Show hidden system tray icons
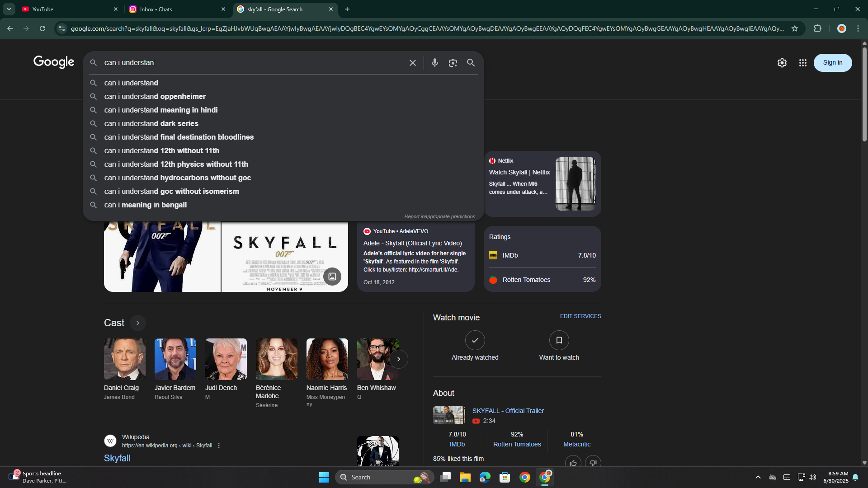Screen dimensions: 868x488 [758, 477]
